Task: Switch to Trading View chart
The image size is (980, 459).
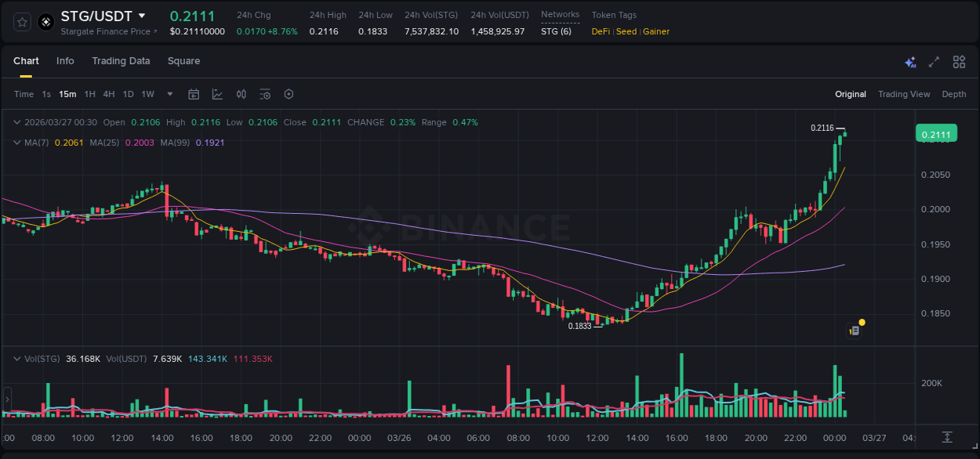Action: 904,94
